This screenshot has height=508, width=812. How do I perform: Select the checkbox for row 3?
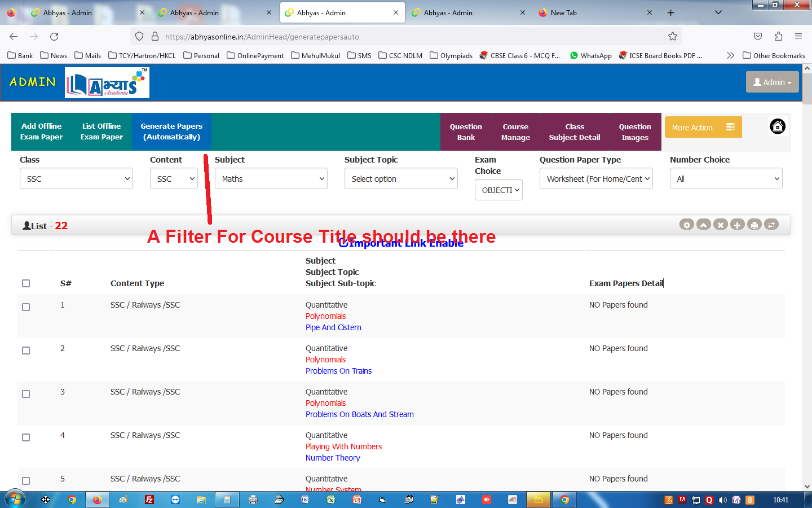pyautogui.click(x=26, y=394)
